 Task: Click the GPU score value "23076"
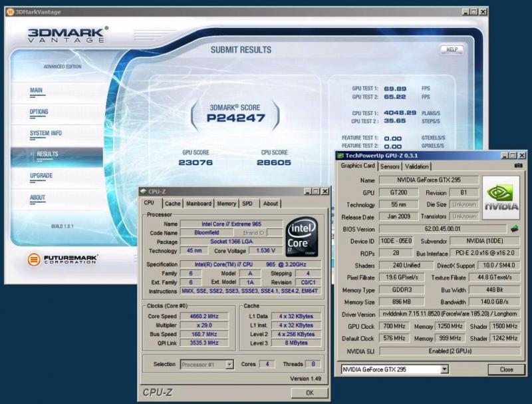click(196, 162)
